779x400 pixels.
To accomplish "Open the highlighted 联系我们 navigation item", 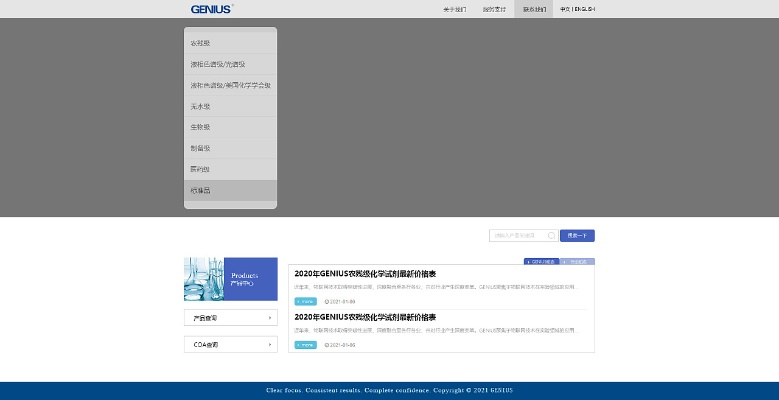I will coord(535,9).
